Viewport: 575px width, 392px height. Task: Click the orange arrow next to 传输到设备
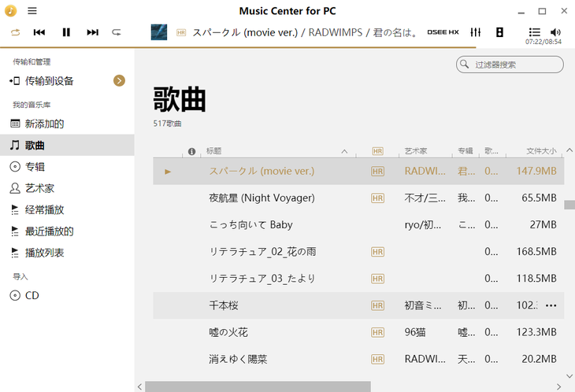click(x=119, y=80)
